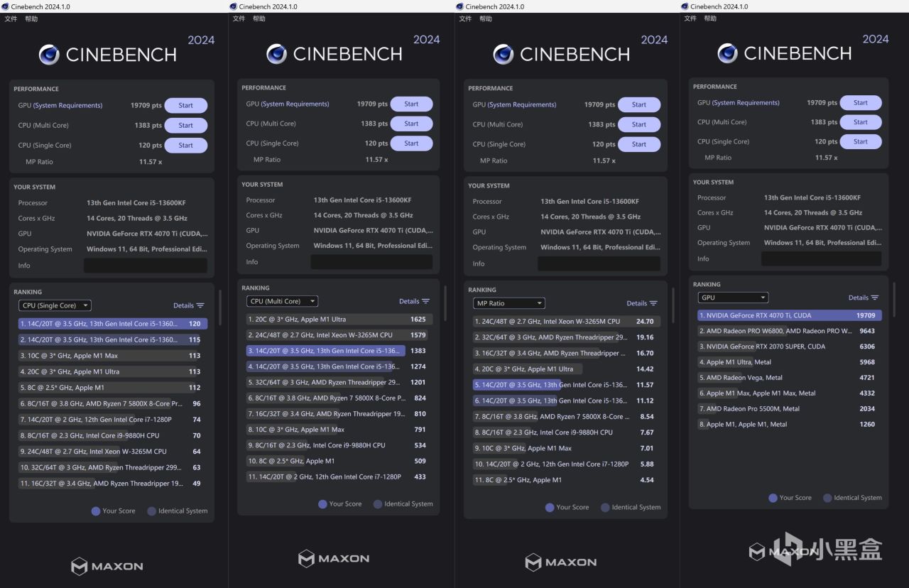Select "3. NVIDIA GeForce RTX 2070 SUPER, CUDA" ranking row

click(x=790, y=347)
